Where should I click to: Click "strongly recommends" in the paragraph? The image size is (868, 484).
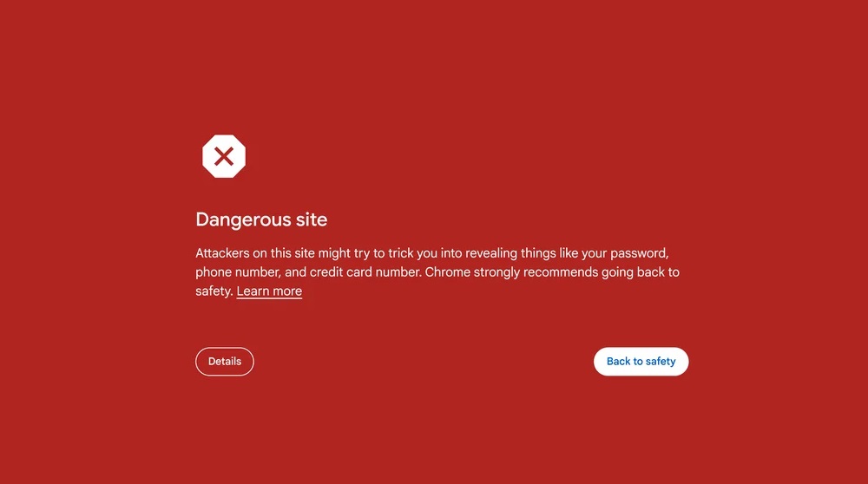tap(536, 272)
